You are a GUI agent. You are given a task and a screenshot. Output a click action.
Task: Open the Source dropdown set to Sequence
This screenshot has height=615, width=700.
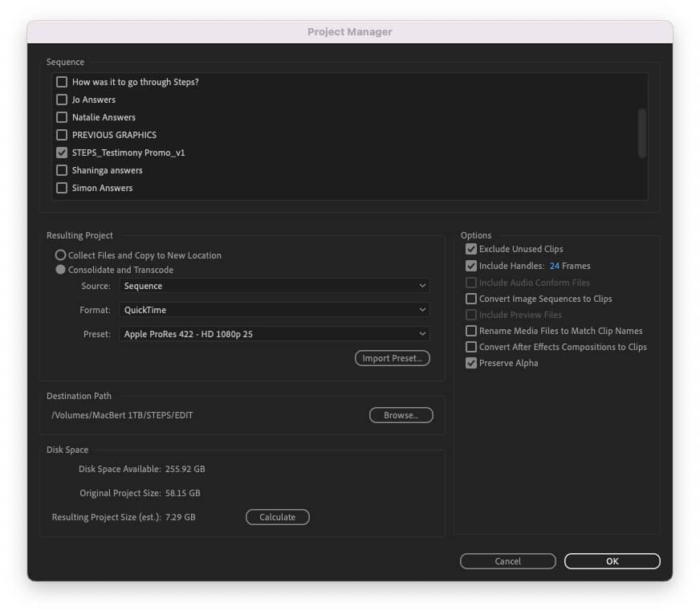[x=274, y=286]
